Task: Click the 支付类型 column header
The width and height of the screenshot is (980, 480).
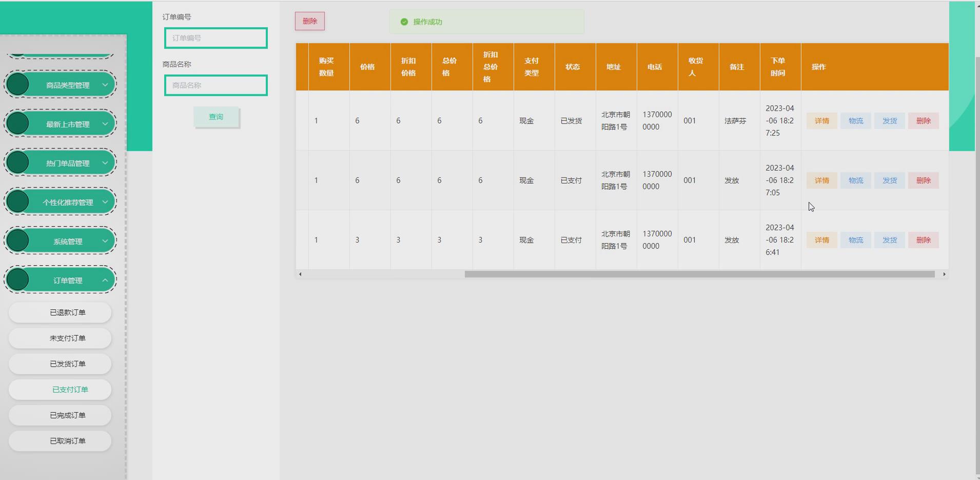Action: 534,67
